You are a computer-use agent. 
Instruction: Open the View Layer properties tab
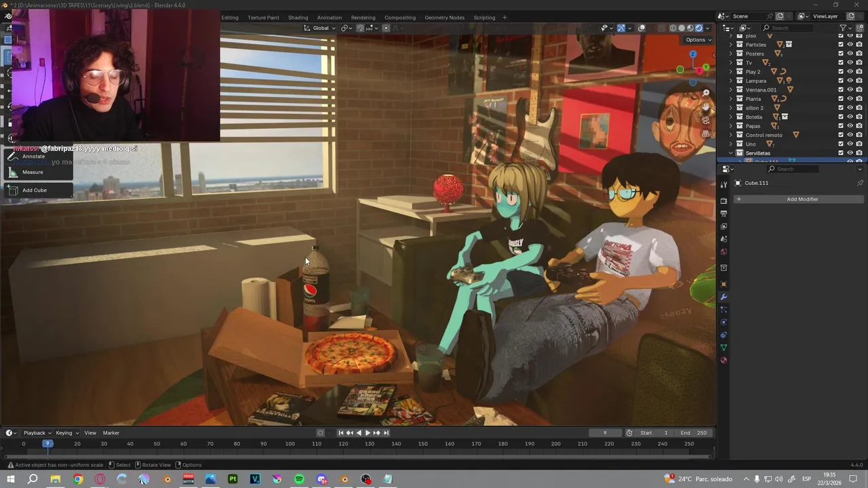coord(724,226)
